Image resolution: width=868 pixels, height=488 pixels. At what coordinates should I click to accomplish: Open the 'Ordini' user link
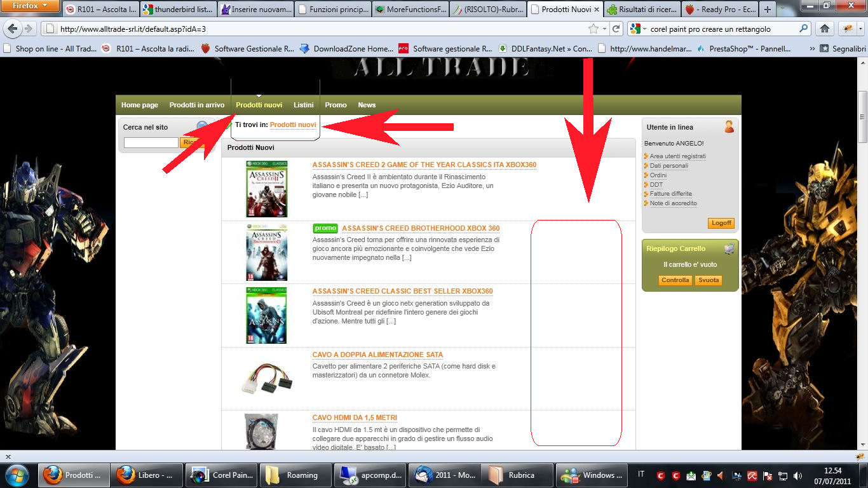pos(658,175)
